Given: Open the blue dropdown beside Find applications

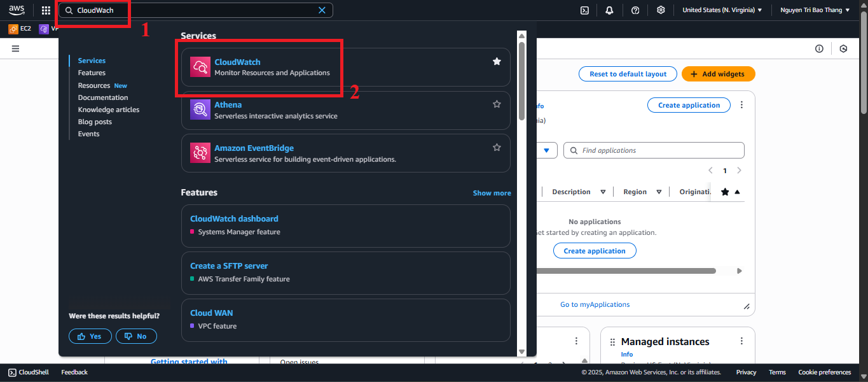Looking at the screenshot, I should click(547, 150).
